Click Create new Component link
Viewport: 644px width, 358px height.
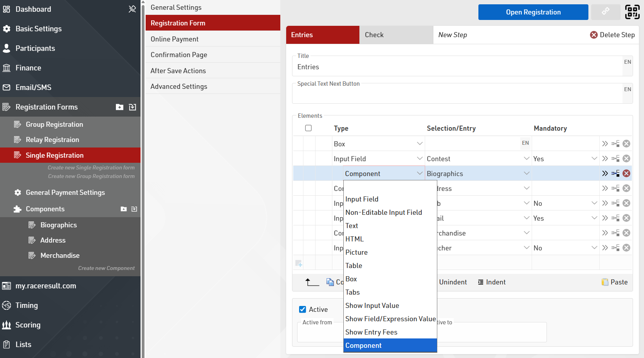click(x=106, y=268)
